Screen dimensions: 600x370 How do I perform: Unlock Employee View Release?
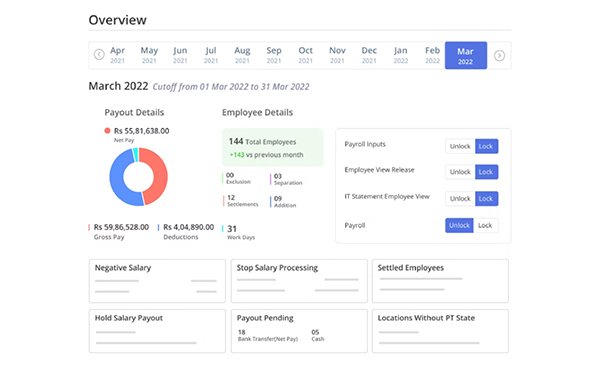point(460,172)
